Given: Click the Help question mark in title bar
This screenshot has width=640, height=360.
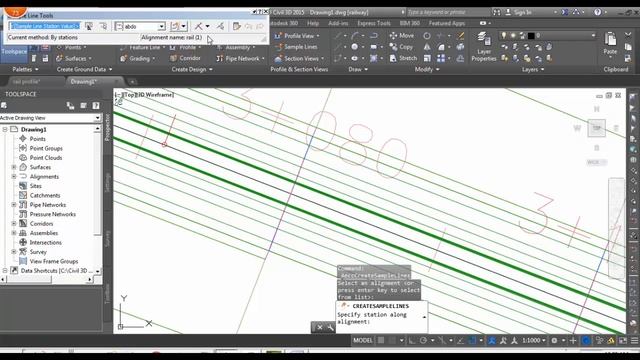Looking at the screenshot, I should pyautogui.click(x=598, y=12).
